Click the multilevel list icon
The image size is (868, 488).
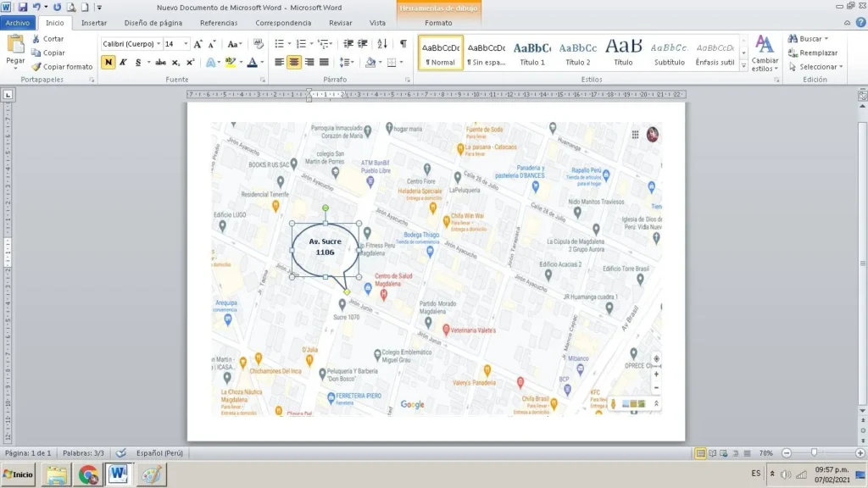point(323,44)
